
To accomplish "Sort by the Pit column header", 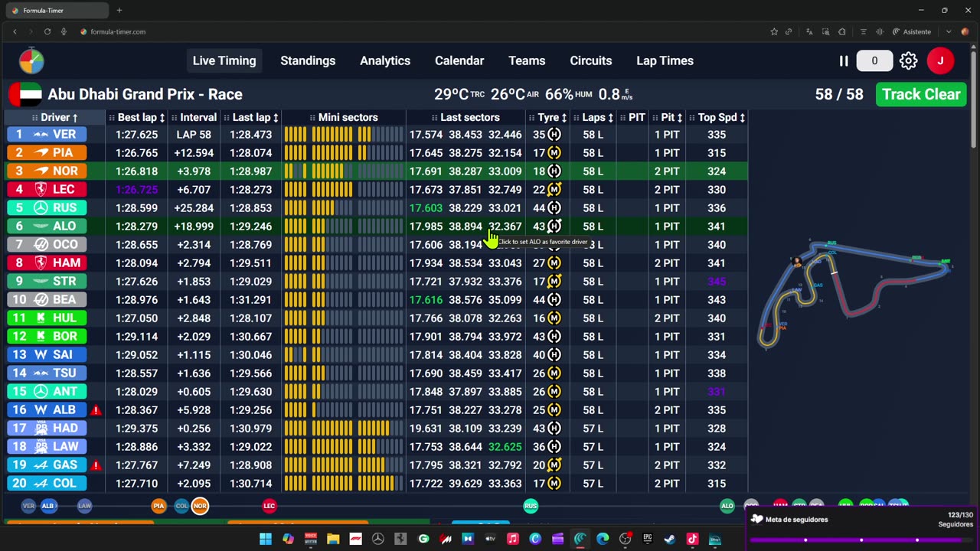I will (x=668, y=117).
